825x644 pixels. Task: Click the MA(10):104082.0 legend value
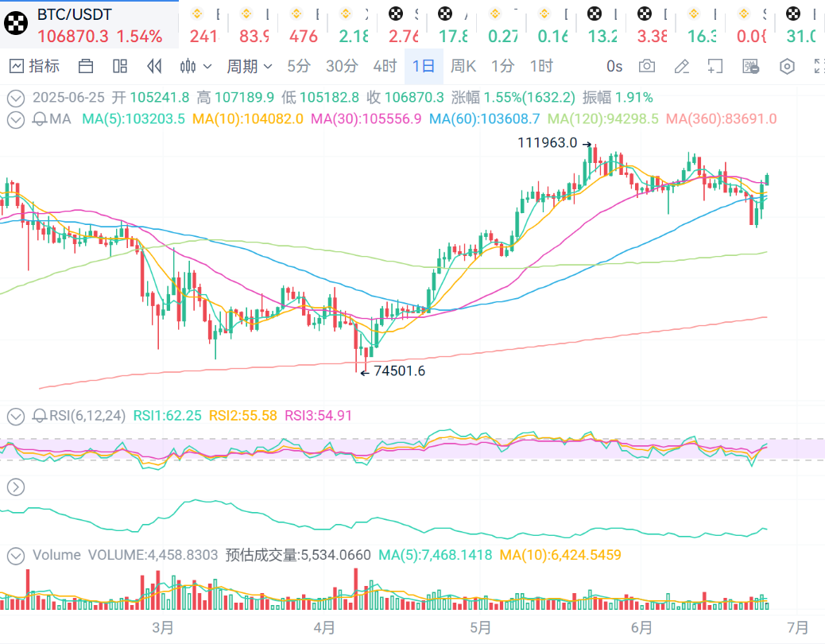click(x=248, y=119)
